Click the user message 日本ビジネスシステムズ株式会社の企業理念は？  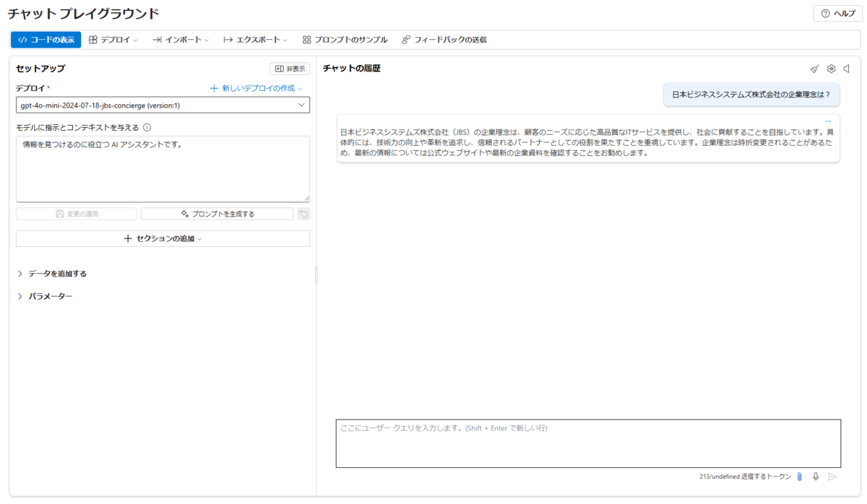751,94
